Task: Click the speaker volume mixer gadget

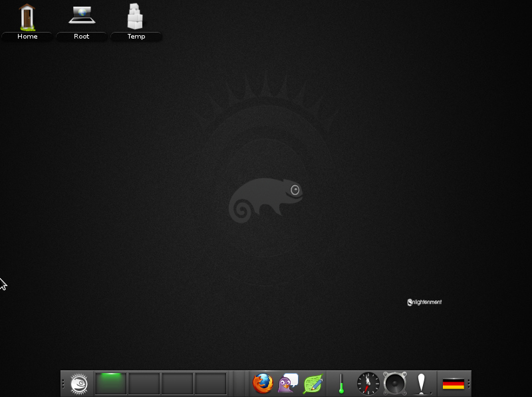Action: pos(395,384)
